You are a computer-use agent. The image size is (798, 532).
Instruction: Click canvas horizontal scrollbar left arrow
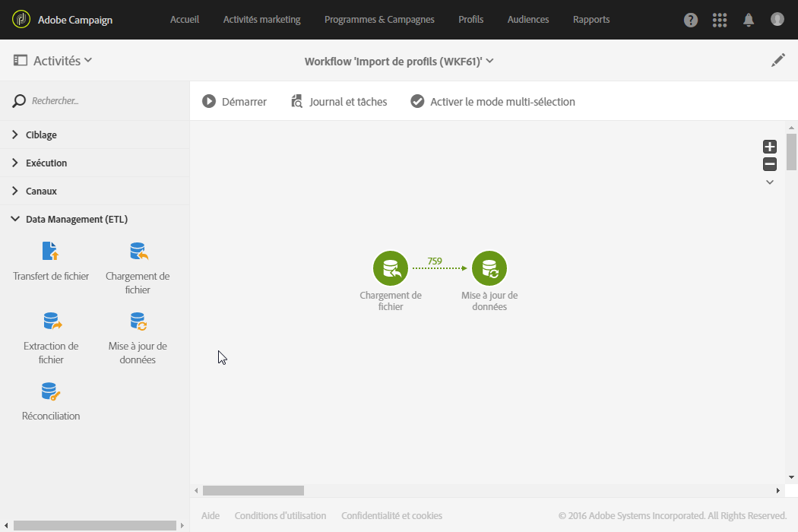196,491
